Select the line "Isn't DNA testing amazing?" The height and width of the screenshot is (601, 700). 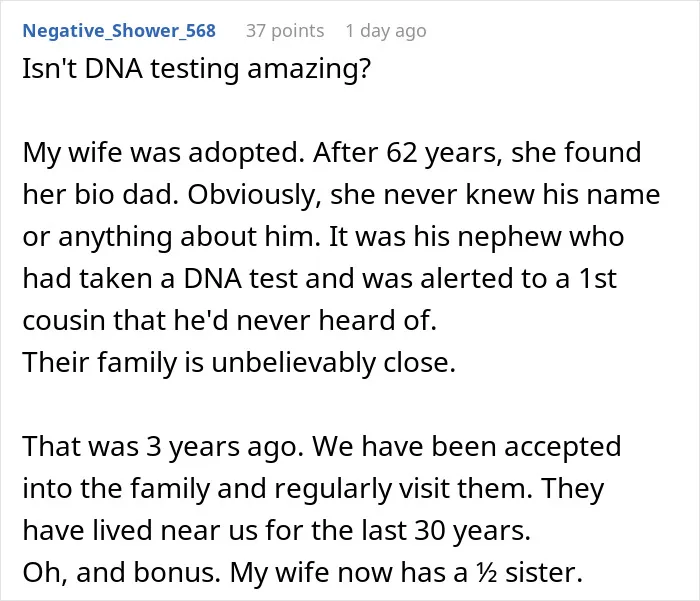click(x=196, y=69)
